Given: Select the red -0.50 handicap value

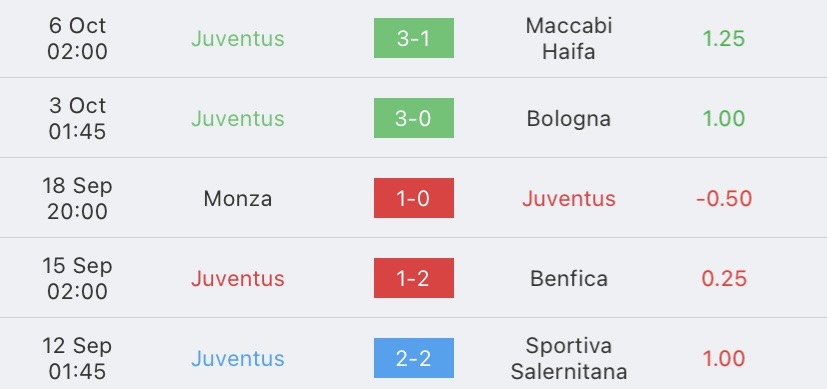Looking at the screenshot, I should tap(724, 199).
